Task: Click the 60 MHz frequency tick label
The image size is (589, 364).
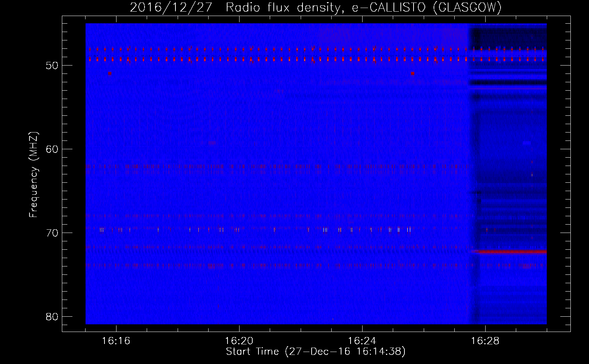Action: pos(52,149)
